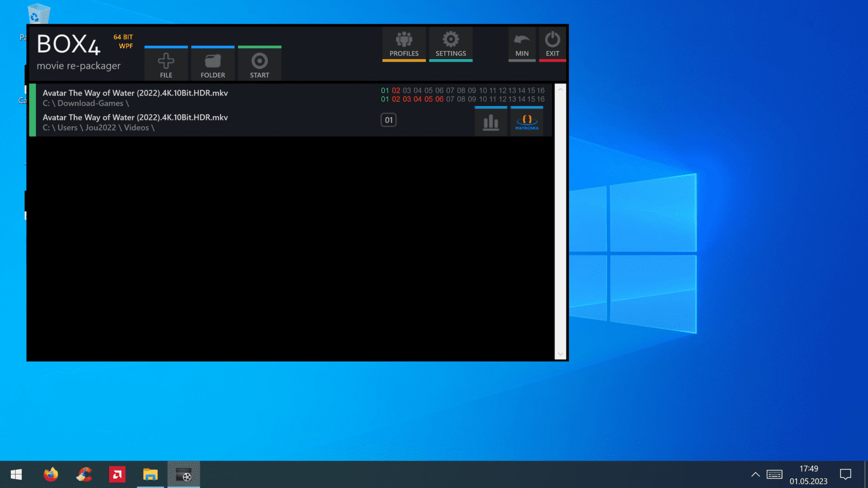Open the notification center
This screenshot has width=868, height=488.
(845, 474)
